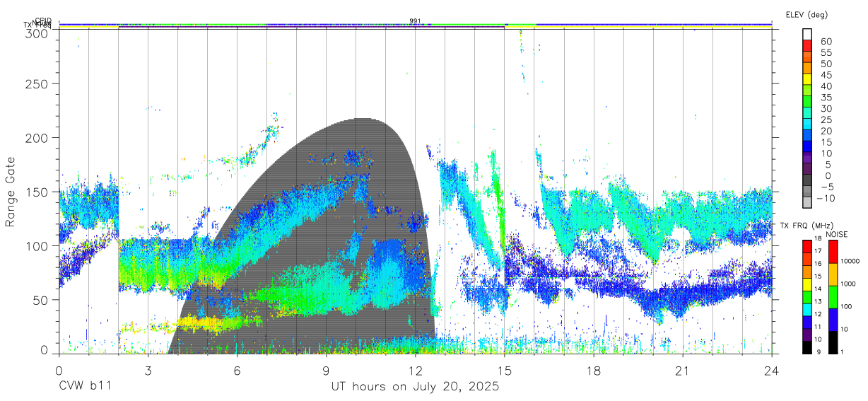
Task: Click 'UT hours on July 20, 2025' label
Action: coord(416,387)
